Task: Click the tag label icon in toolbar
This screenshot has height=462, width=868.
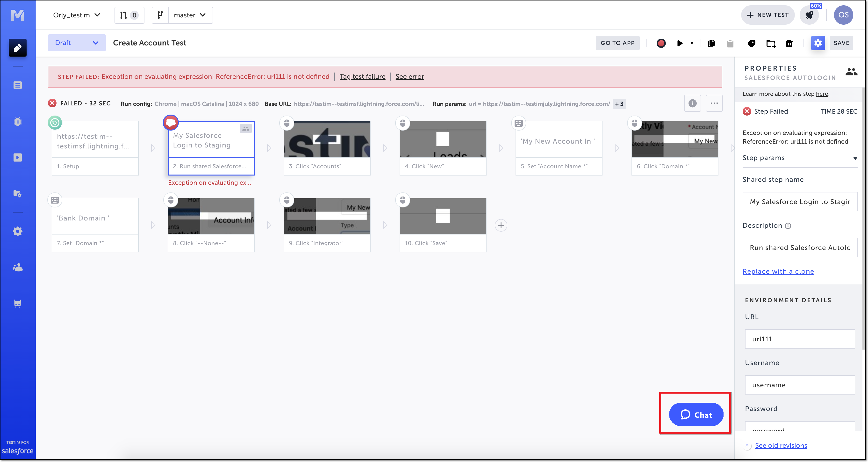Action: tap(751, 43)
